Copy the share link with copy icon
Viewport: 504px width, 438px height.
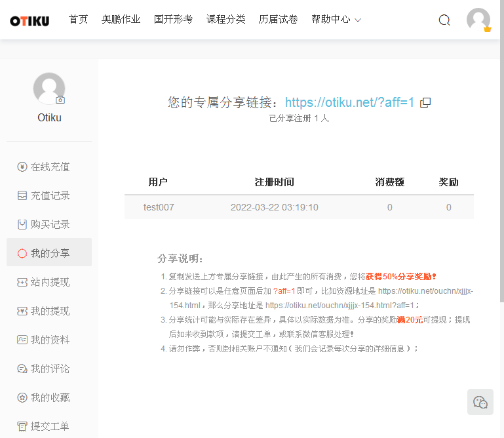425,102
